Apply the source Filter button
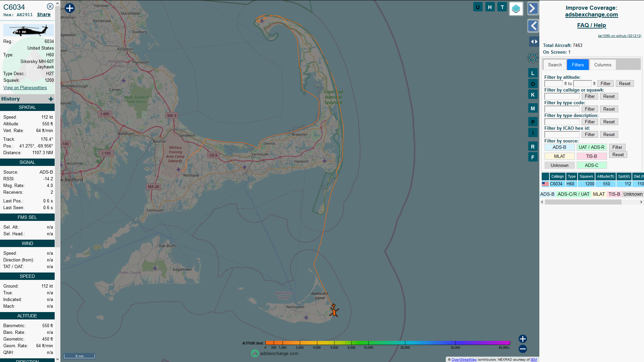This screenshot has height=362, width=644. click(617, 147)
